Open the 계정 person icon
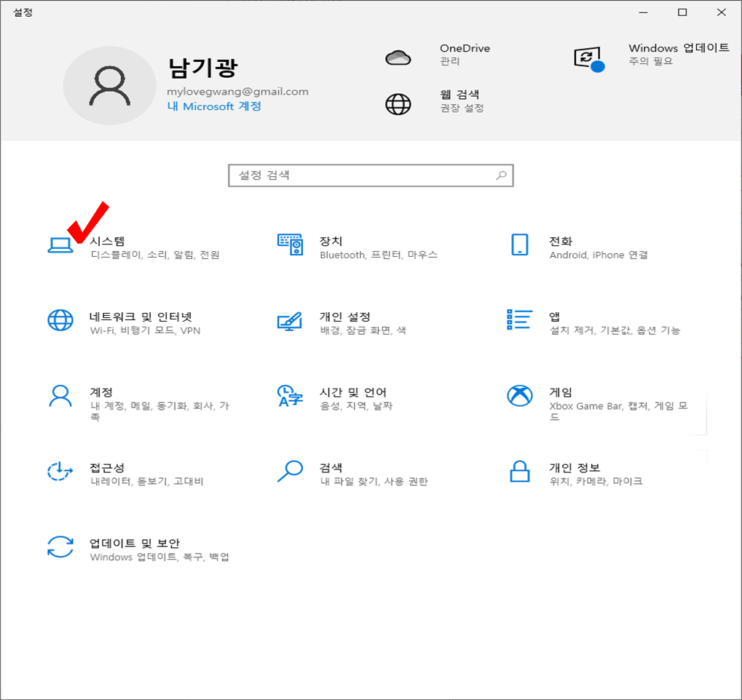742x700 pixels. coord(60,396)
